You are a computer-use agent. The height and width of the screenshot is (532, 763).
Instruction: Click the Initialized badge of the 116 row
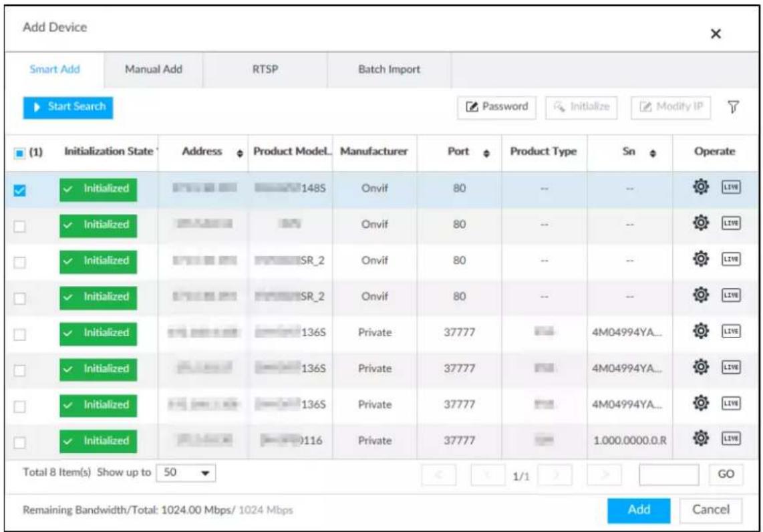pos(98,441)
